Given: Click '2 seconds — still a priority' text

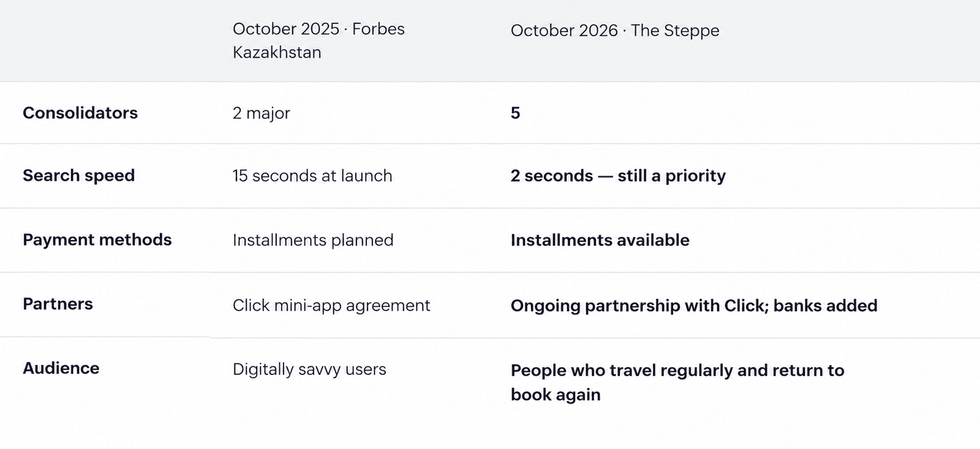Looking at the screenshot, I should pyautogui.click(x=618, y=176).
